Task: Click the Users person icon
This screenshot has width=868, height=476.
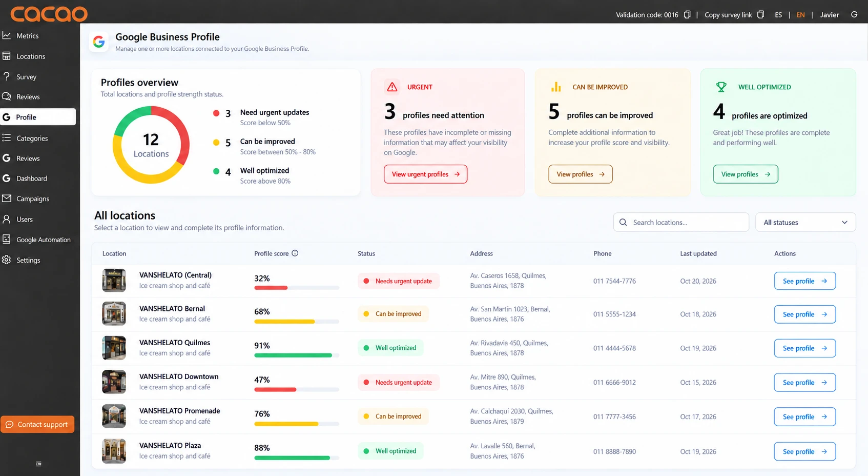Action: tap(7, 219)
